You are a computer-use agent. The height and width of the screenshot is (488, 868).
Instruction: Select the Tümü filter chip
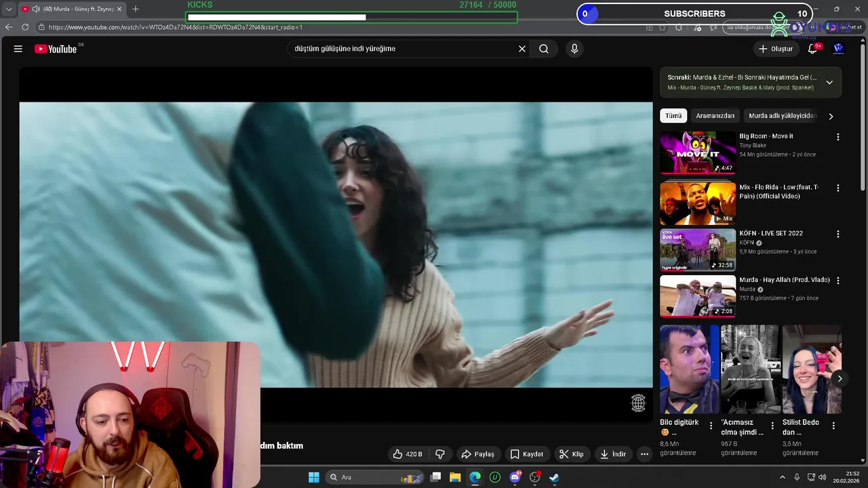[673, 116]
